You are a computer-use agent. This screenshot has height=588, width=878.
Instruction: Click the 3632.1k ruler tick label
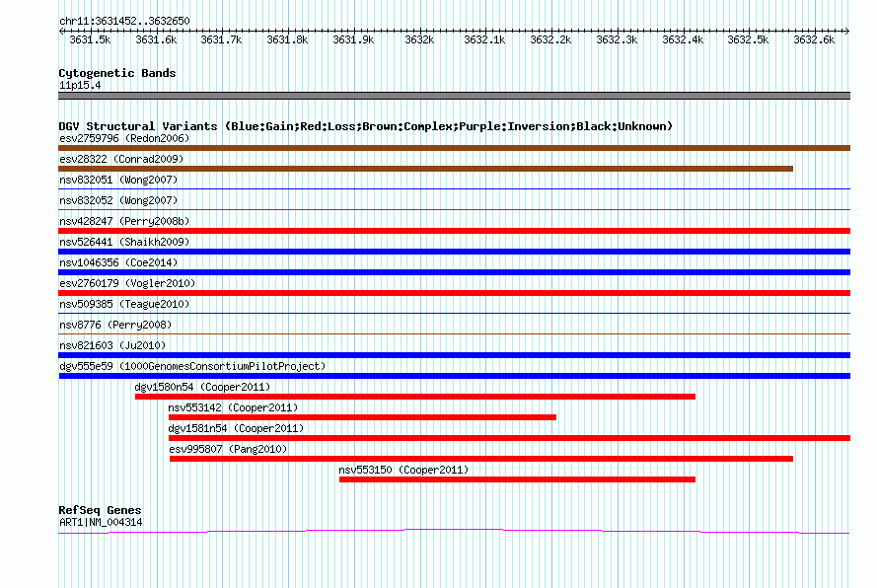(x=484, y=39)
